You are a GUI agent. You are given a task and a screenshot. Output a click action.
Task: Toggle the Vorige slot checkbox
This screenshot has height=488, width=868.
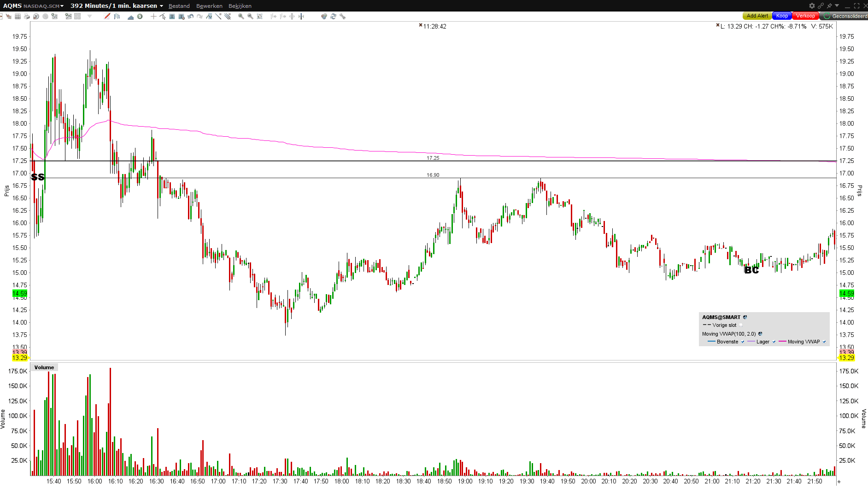tap(741, 325)
